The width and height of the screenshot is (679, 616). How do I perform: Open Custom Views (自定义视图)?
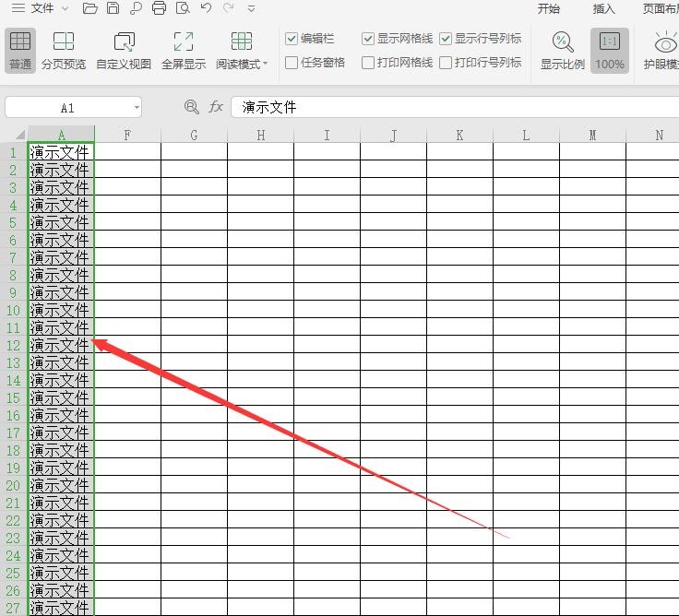coord(124,50)
